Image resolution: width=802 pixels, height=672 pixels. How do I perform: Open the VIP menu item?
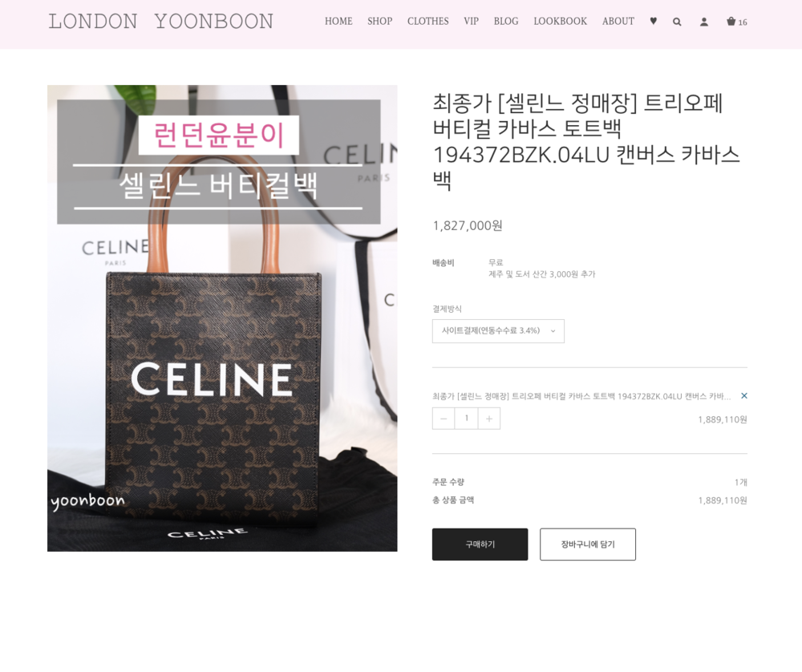pos(471,22)
